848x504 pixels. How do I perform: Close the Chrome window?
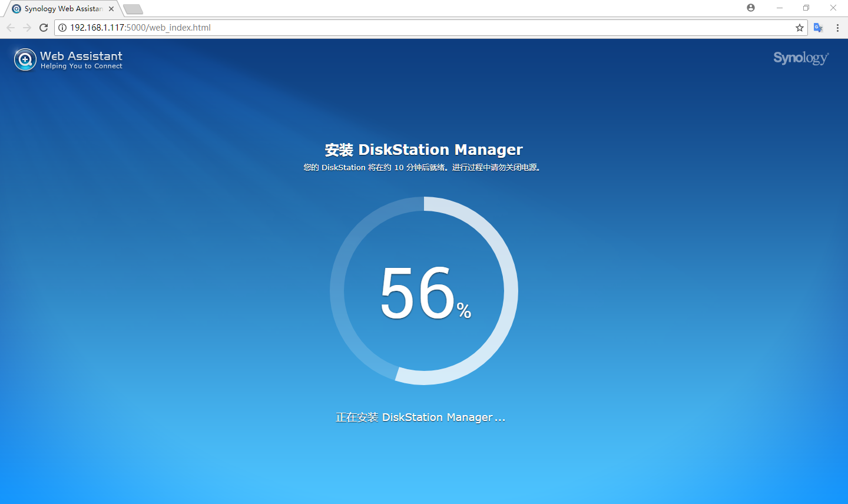tap(833, 8)
